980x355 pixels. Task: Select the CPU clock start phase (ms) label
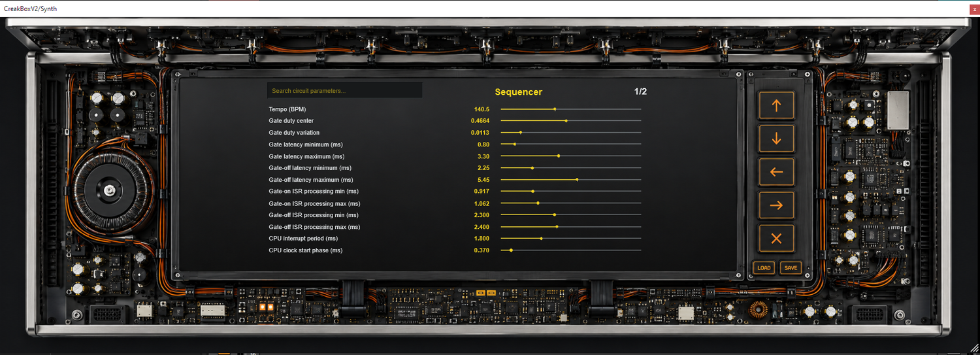click(x=306, y=250)
